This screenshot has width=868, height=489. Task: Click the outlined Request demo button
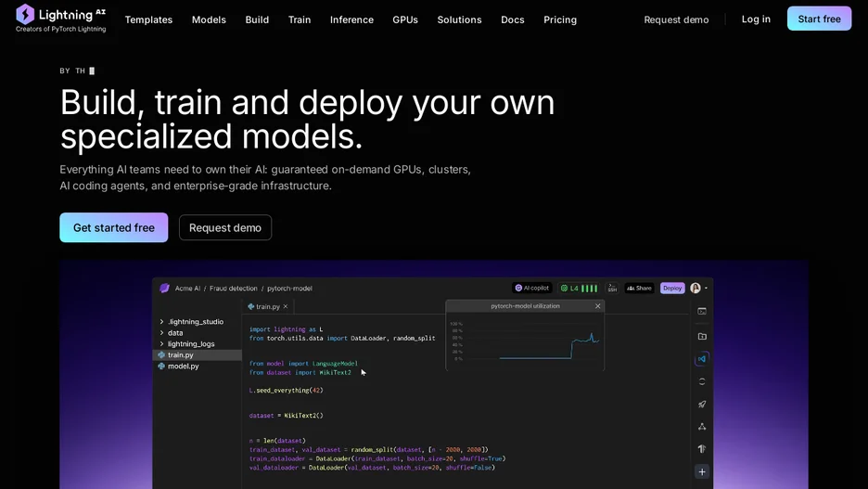click(225, 227)
